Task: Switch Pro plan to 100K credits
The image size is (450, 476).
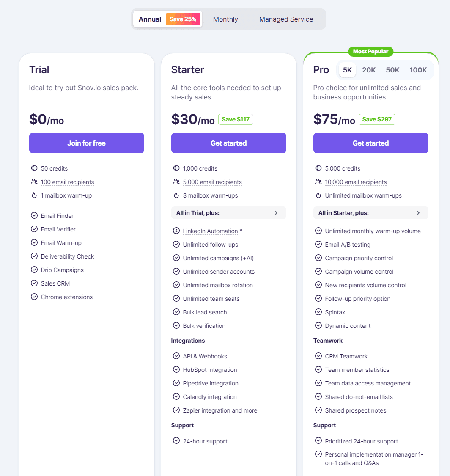Action: 418,70
